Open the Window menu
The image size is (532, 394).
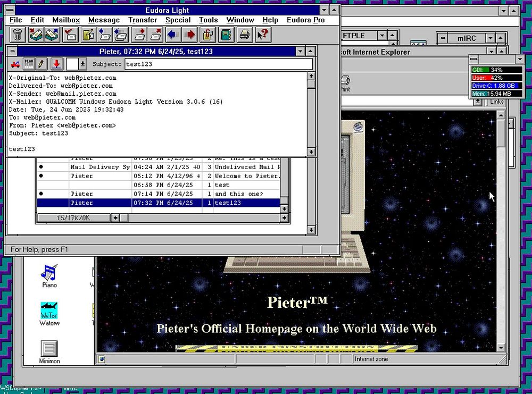pos(240,20)
